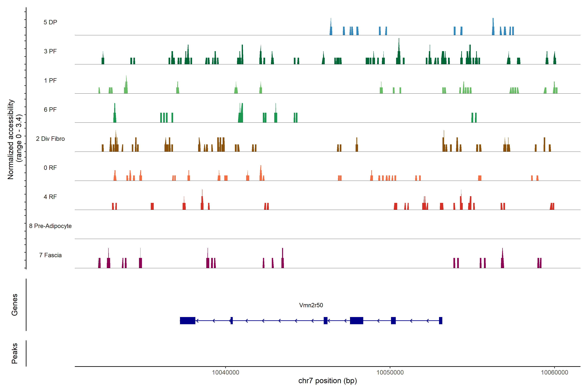Click the Genes panel label

15,305
